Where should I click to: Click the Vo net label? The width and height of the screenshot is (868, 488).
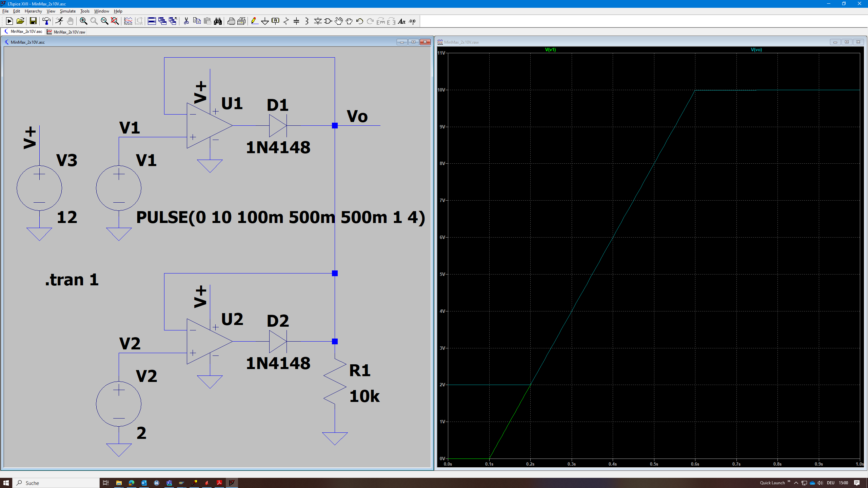(357, 116)
